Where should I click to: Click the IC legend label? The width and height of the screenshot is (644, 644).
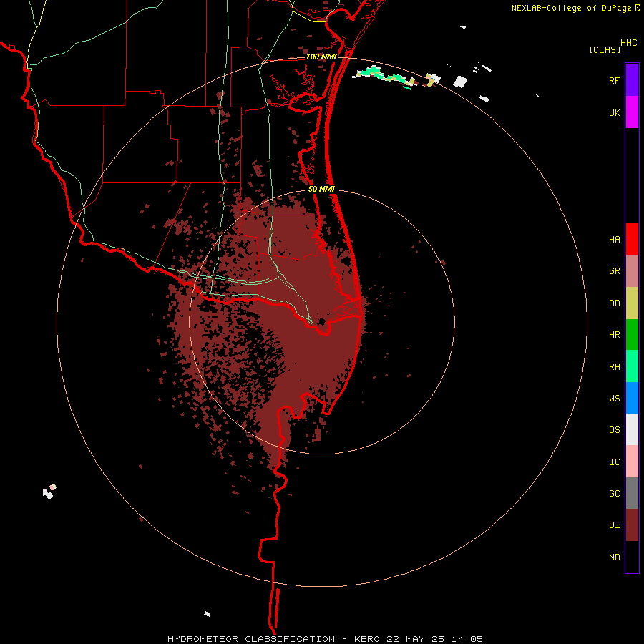[614, 462]
